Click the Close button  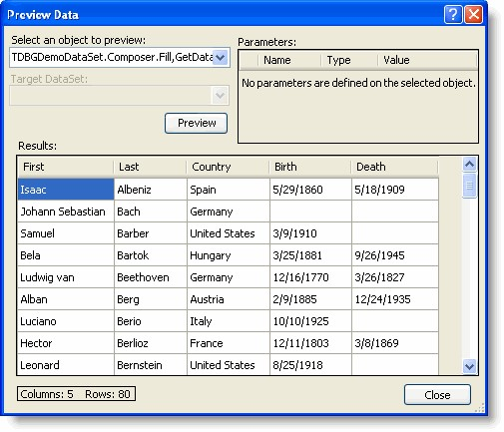pos(437,395)
